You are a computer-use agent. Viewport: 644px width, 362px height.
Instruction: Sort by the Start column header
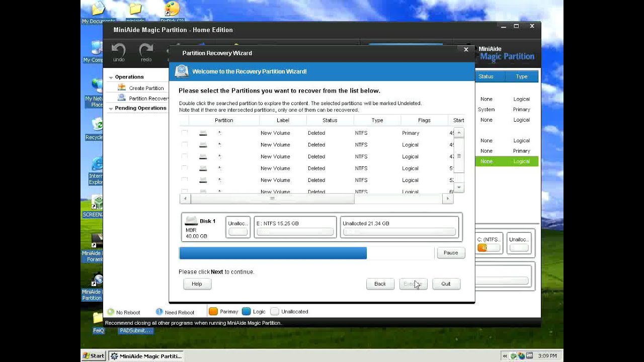coord(457,120)
